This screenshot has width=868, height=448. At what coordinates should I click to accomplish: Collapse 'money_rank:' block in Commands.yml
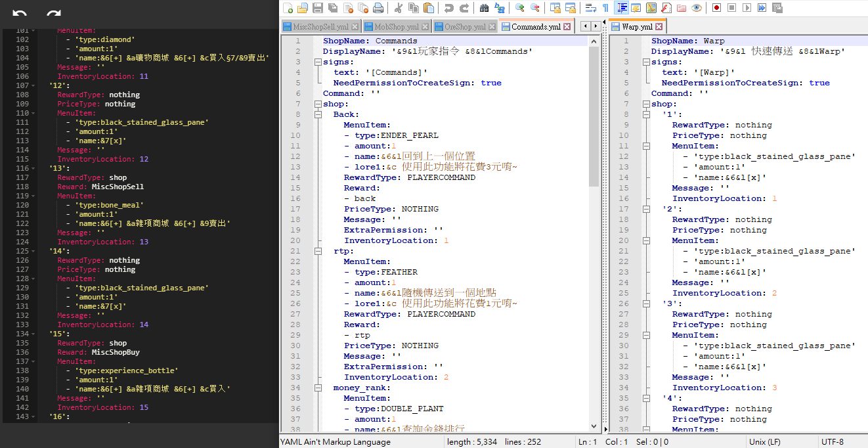pos(317,388)
